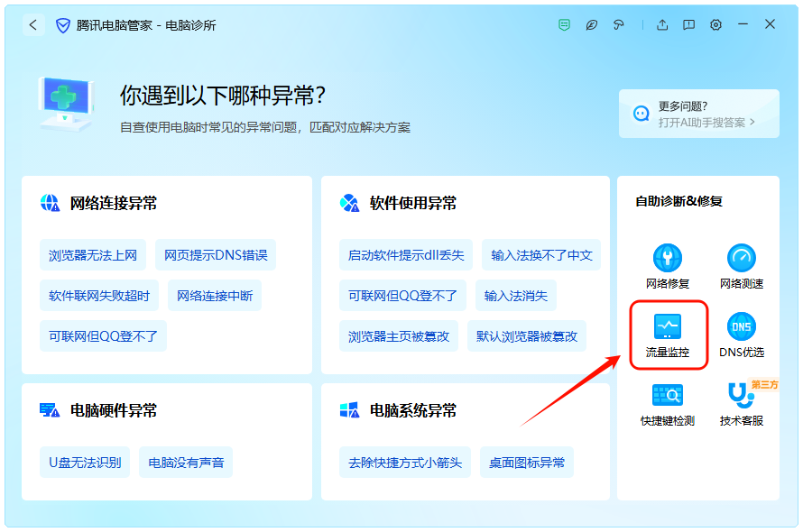803x532 pixels.
Task: Select U盘无法识别 issue
Action: click(85, 463)
